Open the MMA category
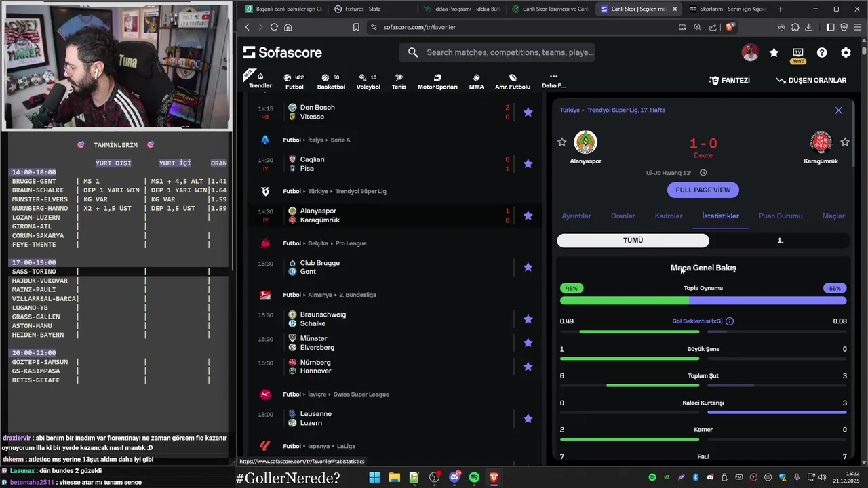 tap(476, 81)
